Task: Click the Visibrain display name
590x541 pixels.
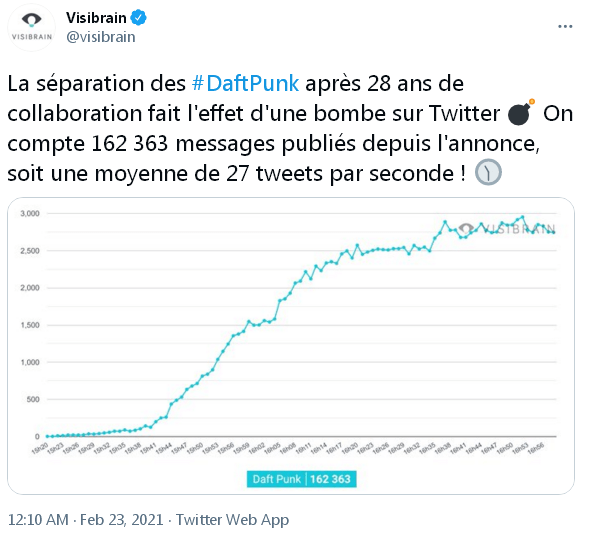Action: click(x=96, y=18)
